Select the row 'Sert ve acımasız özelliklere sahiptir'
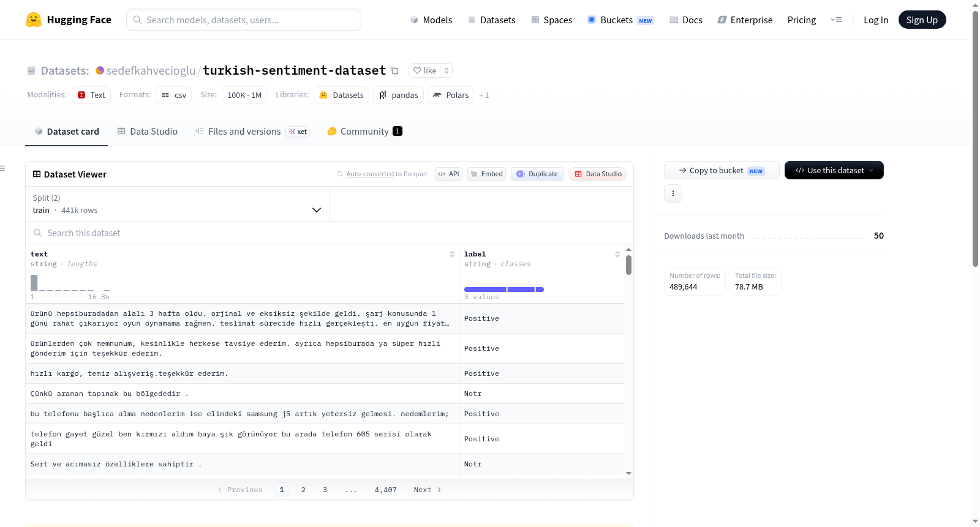Viewport: 980px width, 527px height. pos(325,464)
